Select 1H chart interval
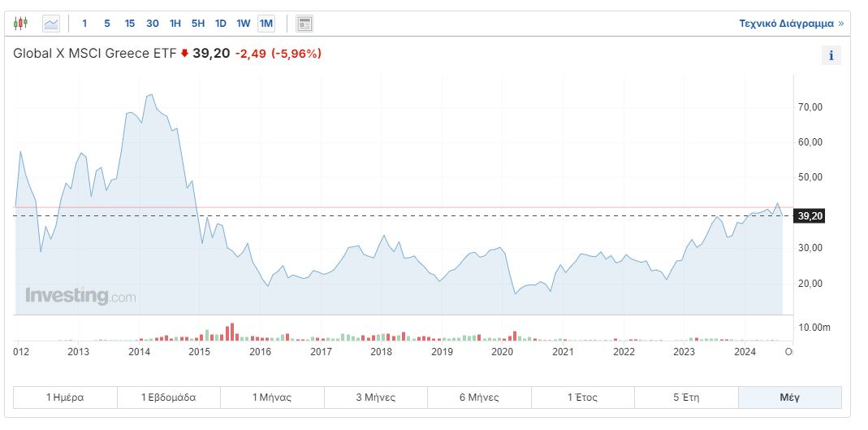Viewport: 868px width, 430px height. pyautogui.click(x=175, y=24)
